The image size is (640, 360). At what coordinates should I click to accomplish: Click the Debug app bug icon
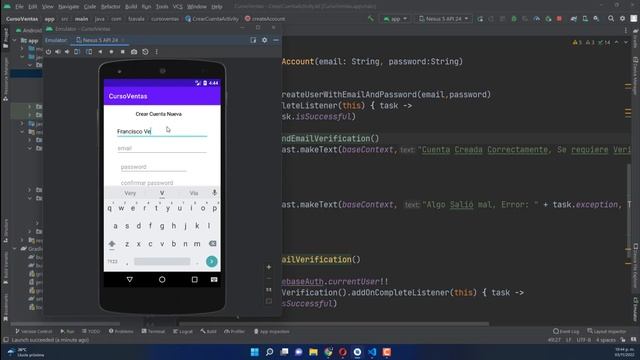tap(514, 19)
